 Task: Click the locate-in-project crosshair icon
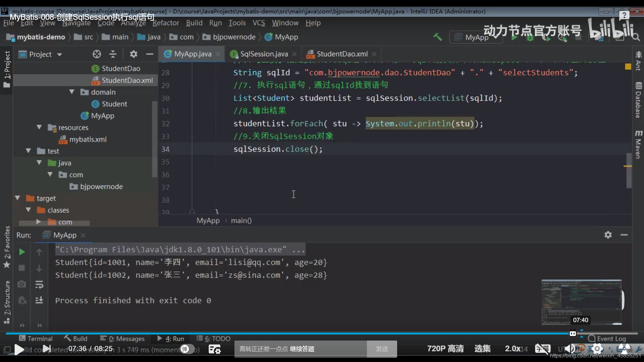pyautogui.click(x=97, y=54)
